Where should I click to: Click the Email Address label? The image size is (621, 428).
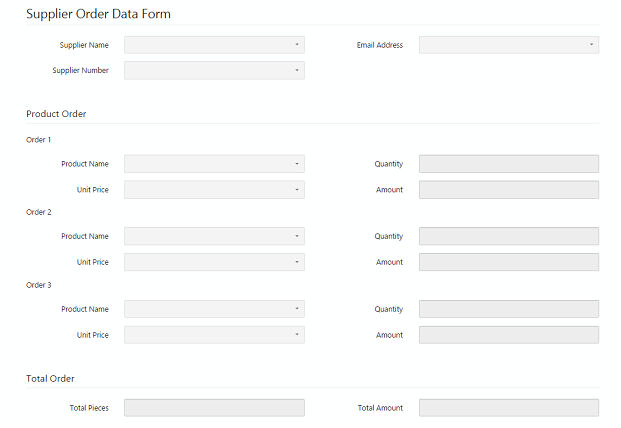click(x=380, y=45)
